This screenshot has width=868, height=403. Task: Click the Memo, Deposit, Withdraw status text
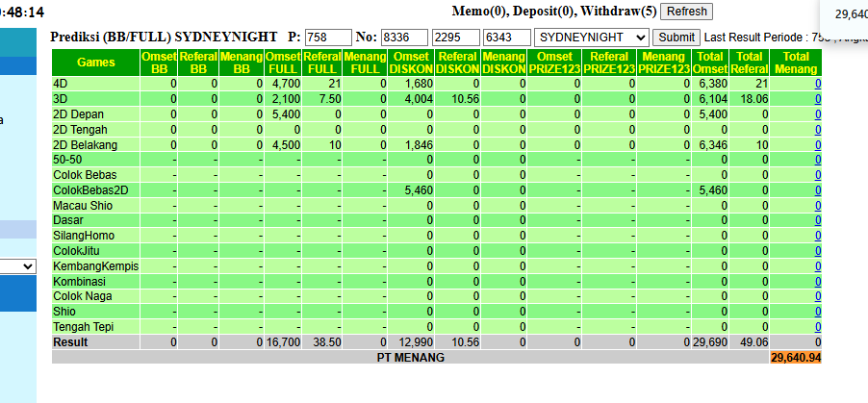(554, 12)
